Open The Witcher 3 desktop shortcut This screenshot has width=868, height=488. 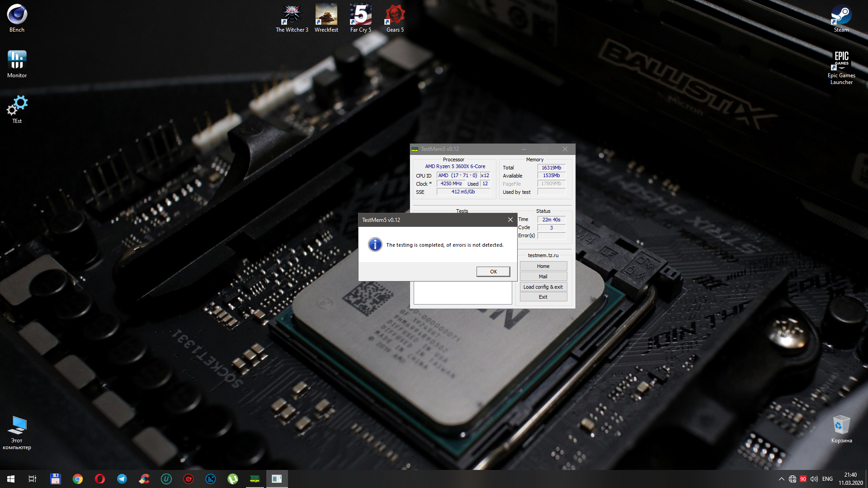coord(292,18)
